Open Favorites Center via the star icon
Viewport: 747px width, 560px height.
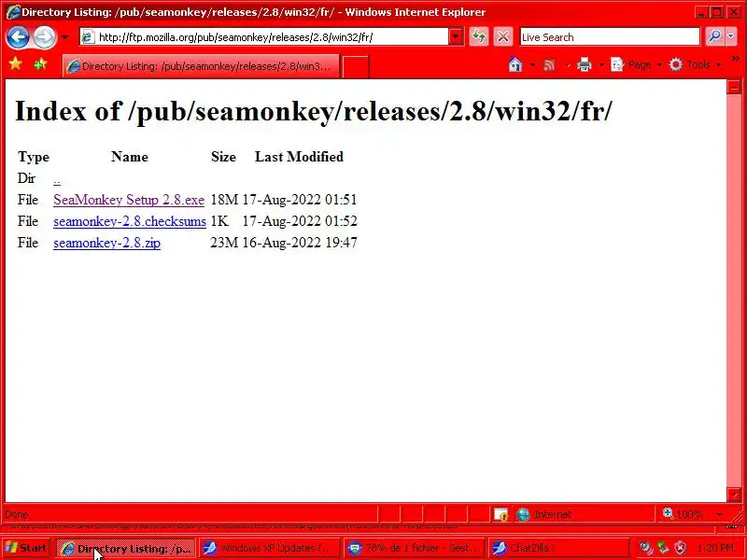[x=15, y=63]
